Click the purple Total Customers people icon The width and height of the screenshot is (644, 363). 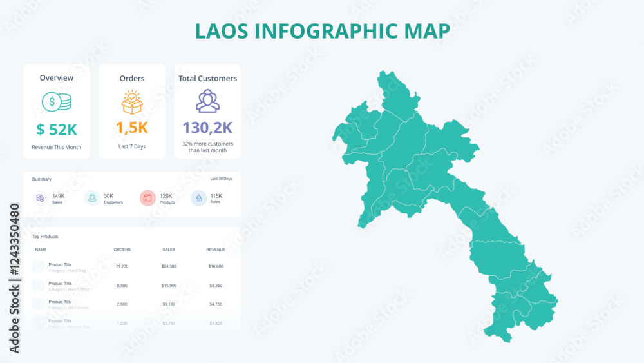[x=207, y=101]
